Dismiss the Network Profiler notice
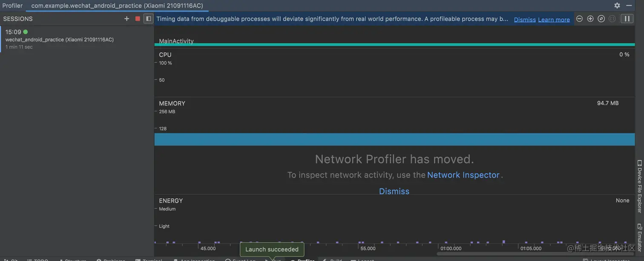Viewport: 644px width, 261px height. point(394,191)
